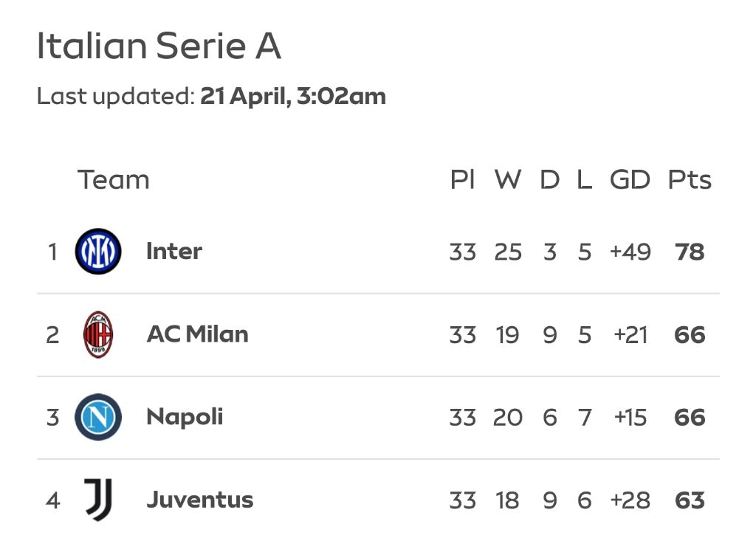This screenshot has height=538, width=756.
Task: Select the Juventus team name
Action: coord(199,500)
